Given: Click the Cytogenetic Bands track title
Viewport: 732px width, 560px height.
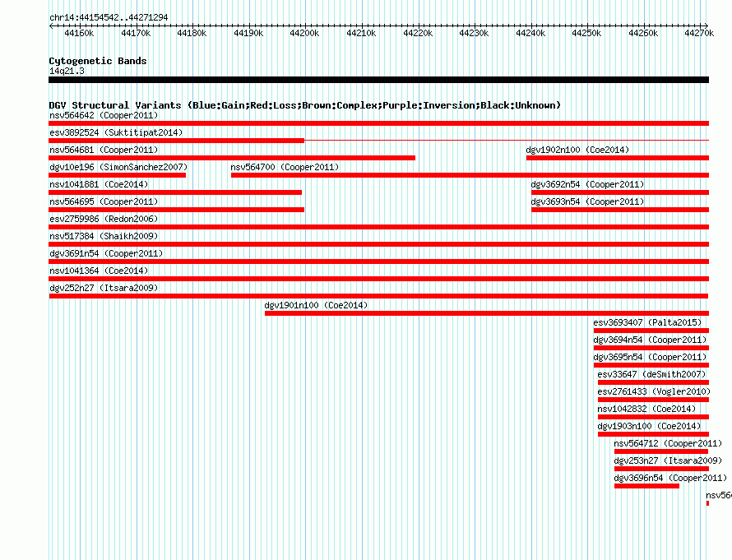Looking at the screenshot, I should tap(98, 61).
